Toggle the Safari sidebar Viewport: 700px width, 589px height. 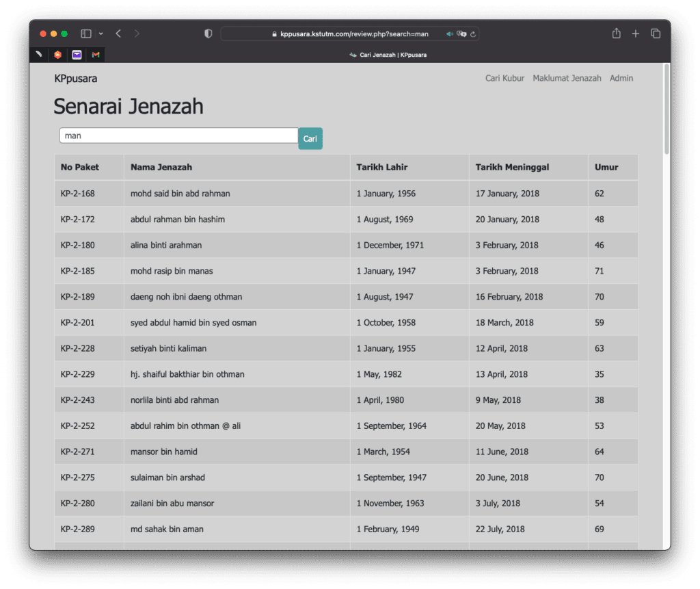(86, 34)
